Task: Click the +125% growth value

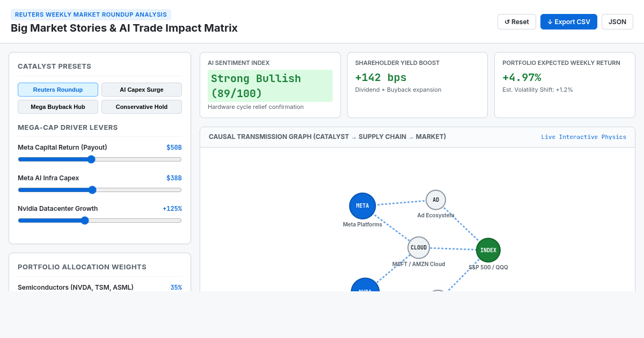Action: (x=172, y=209)
